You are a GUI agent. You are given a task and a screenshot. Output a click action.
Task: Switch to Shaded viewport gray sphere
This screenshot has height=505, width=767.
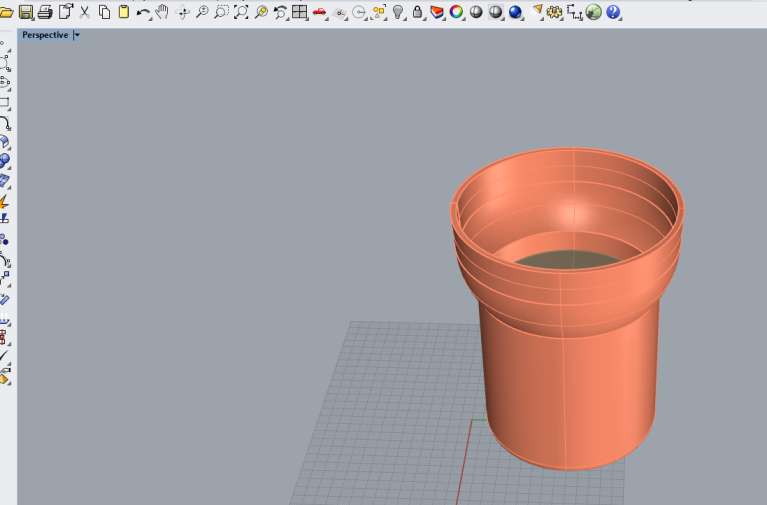pyautogui.click(x=476, y=12)
